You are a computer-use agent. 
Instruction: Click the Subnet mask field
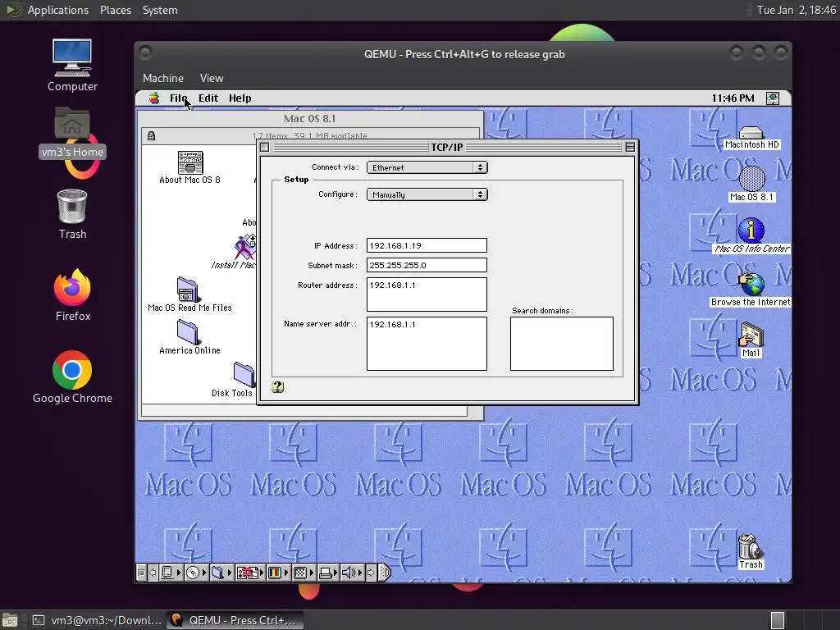tap(427, 265)
